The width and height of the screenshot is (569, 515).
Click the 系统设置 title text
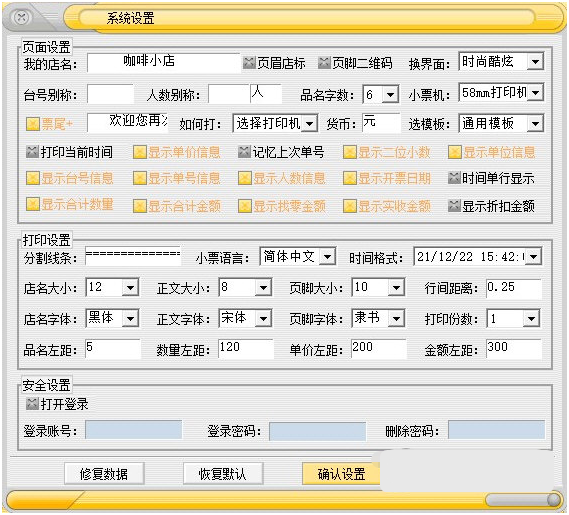(x=131, y=18)
